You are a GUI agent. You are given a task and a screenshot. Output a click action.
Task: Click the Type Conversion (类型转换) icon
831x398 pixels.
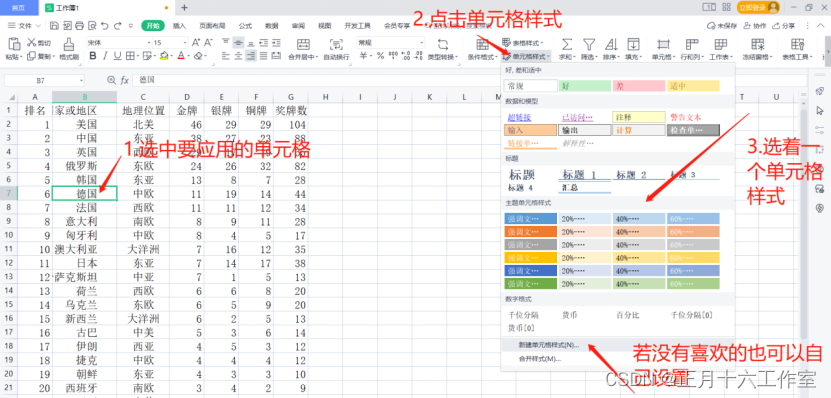pos(442,44)
